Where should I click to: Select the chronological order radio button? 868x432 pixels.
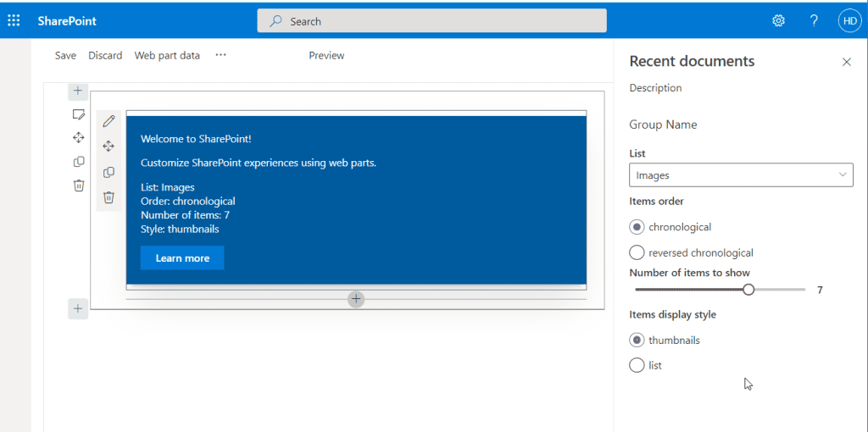click(x=637, y=227)
